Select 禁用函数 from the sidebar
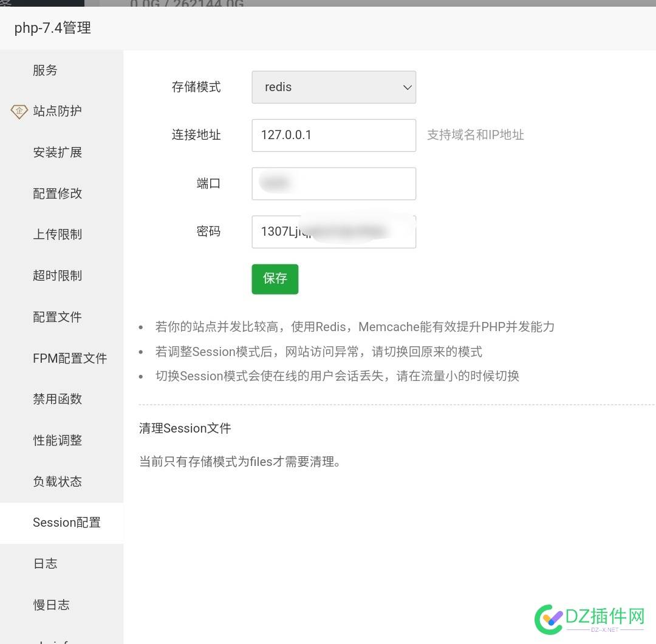Viewport: 656px width, 644px height. click(57, 399)
